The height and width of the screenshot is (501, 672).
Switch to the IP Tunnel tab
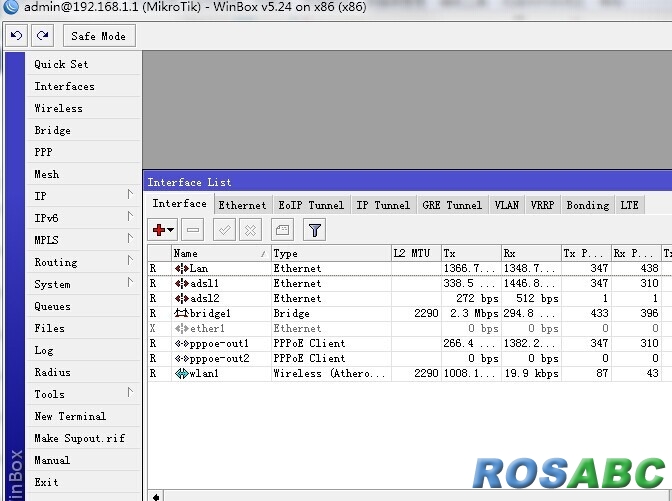coord(383,205)
